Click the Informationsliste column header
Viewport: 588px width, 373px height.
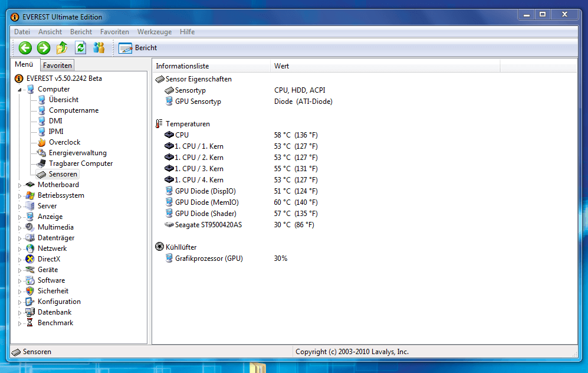(x=211, y=66)
